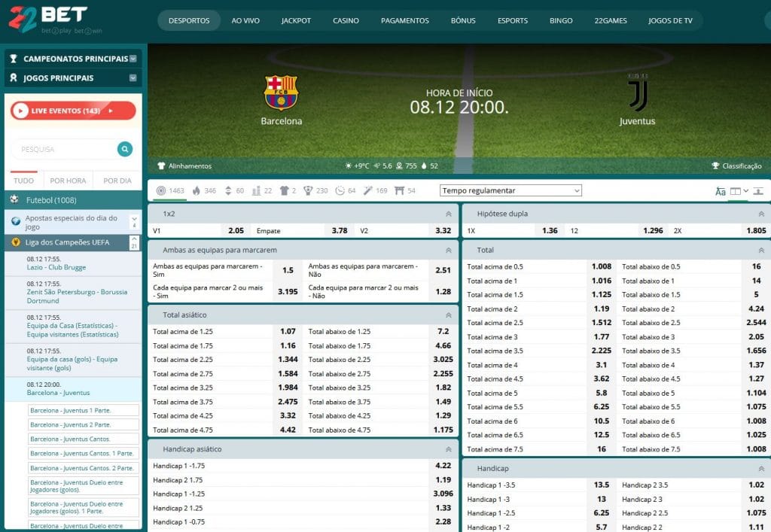
Task: Click the Campeonatos trophy icon
Action: click(x=14, y=59)
